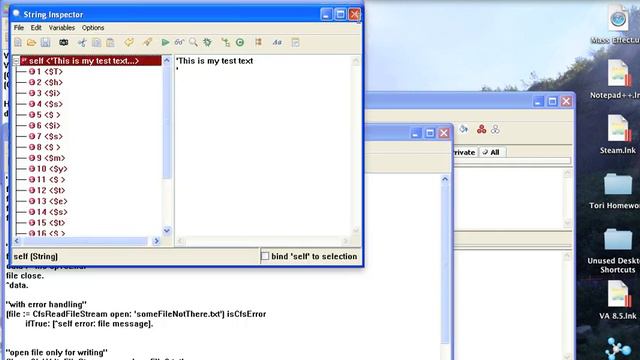
Task: Select tree item 12 <$t>
Action: (47, 190)
